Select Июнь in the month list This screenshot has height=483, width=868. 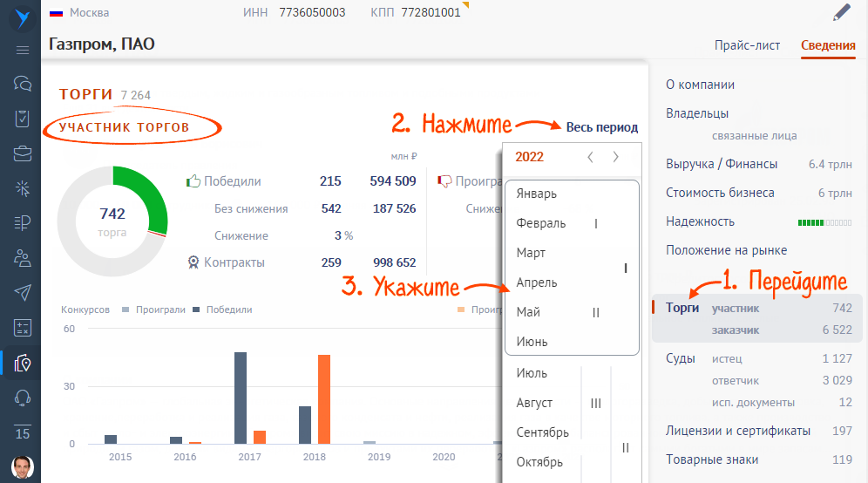[x=532, y=342]
